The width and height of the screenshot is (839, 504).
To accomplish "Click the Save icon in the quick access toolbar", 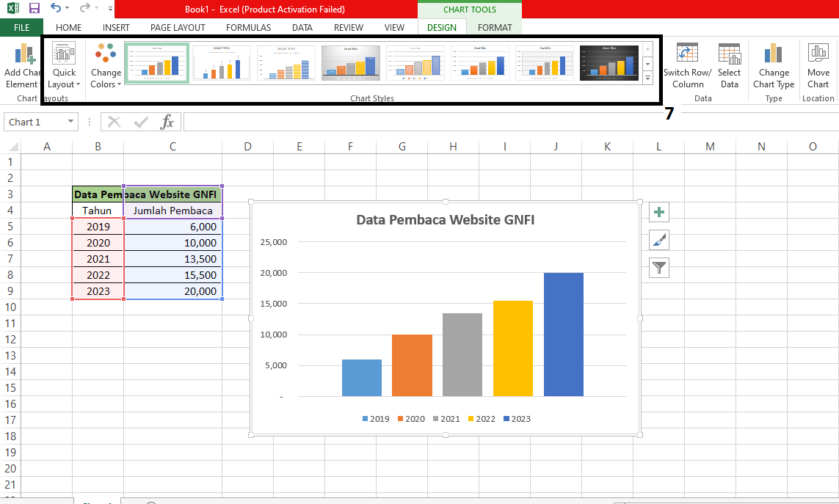I will [34, 8].
